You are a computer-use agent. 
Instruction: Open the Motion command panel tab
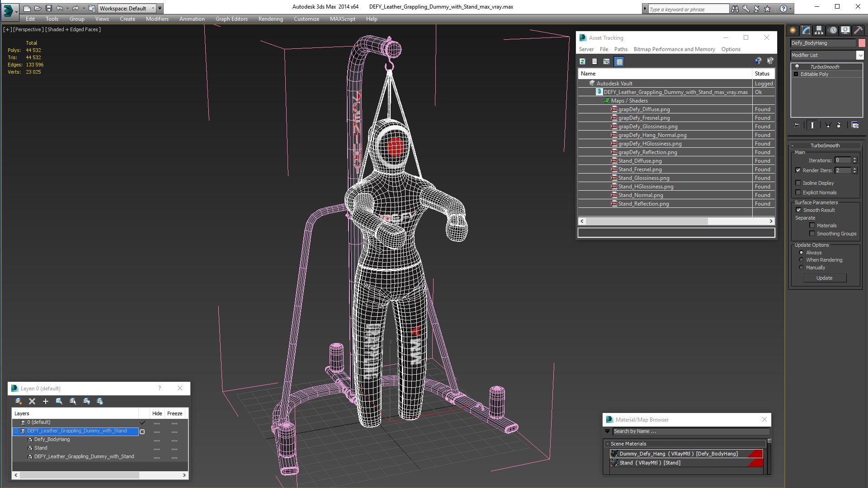click(x=833, y=30)
